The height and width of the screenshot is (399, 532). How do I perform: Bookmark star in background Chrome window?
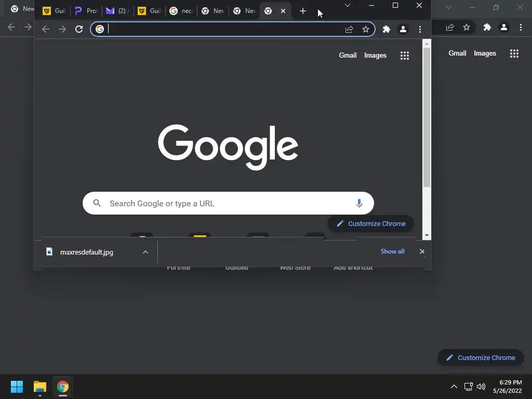point(467,28)
